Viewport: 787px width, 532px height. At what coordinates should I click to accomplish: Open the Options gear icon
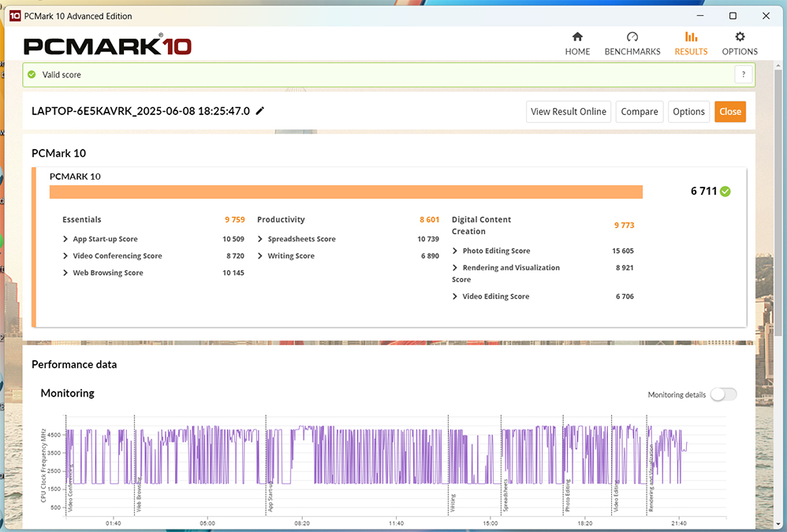tap(740, 36)
